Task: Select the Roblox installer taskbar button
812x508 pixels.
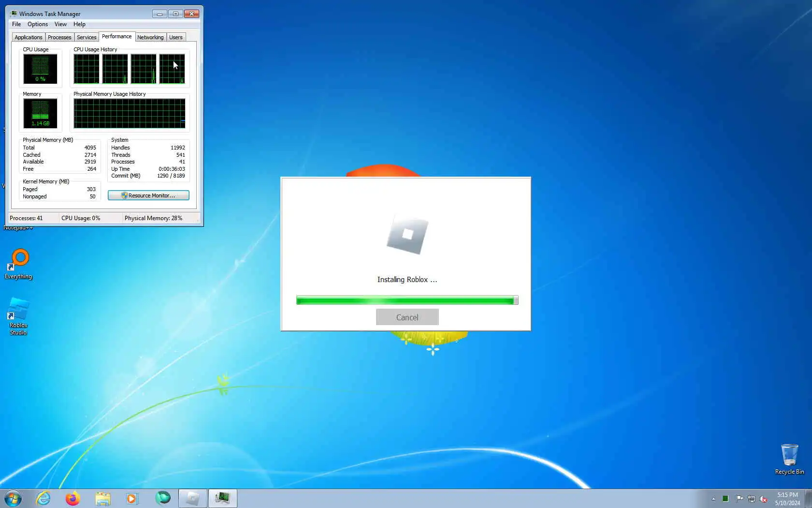Action: tap(193, 498)
